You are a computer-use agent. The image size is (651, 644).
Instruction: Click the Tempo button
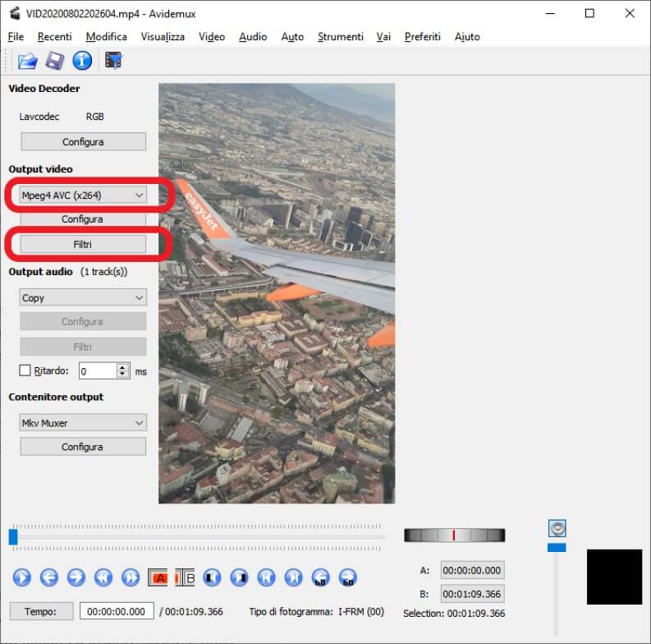point(41,611)
